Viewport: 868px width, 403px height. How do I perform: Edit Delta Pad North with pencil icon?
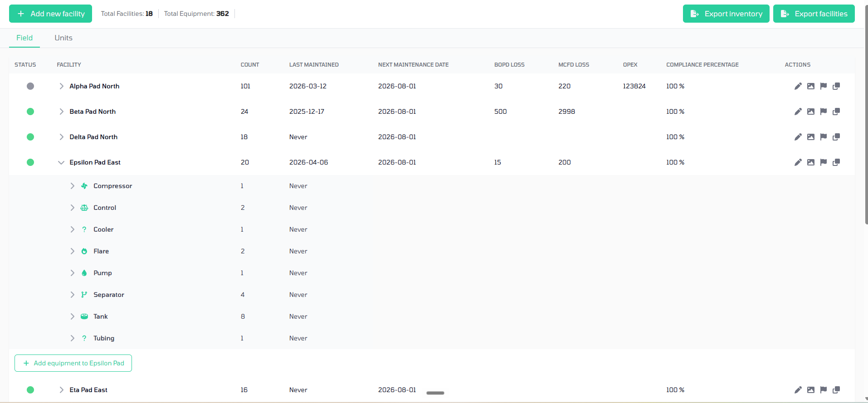798,137
